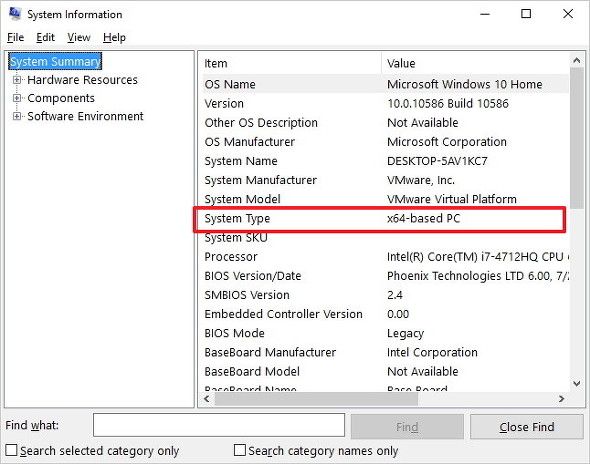Screen dimensions: 590x464
Task: Click the Find button
Action: coord(407,427)
